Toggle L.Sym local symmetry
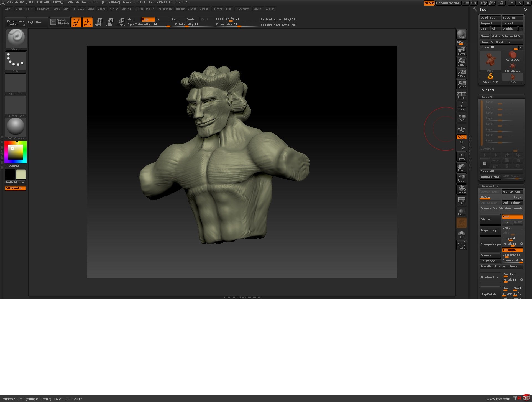 pos(461,129)
